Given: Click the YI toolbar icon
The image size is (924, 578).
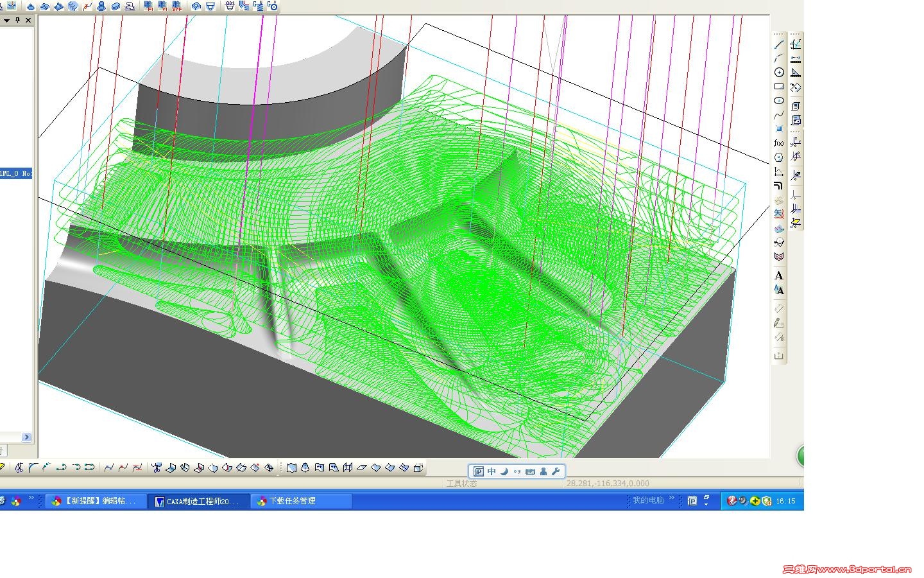Looking at the screenshot, I should coord(163,6).
